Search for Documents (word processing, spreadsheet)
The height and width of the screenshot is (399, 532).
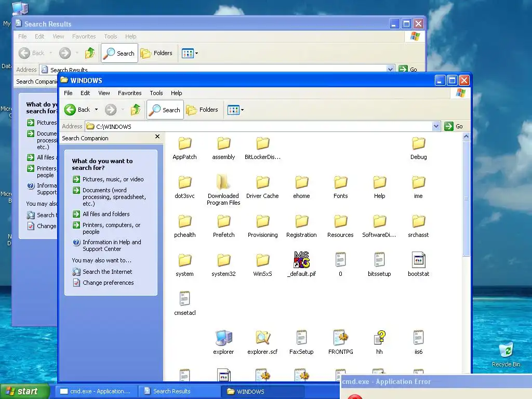(x=114, y=197)
